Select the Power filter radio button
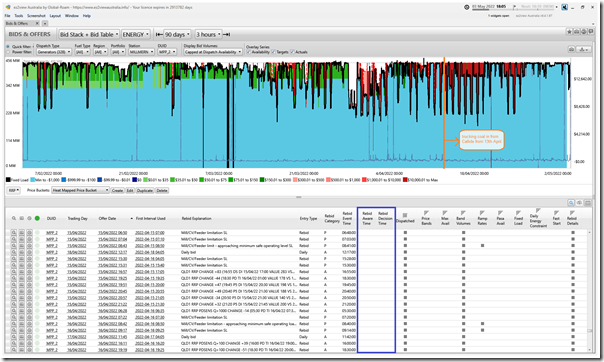 click(8, 52)
